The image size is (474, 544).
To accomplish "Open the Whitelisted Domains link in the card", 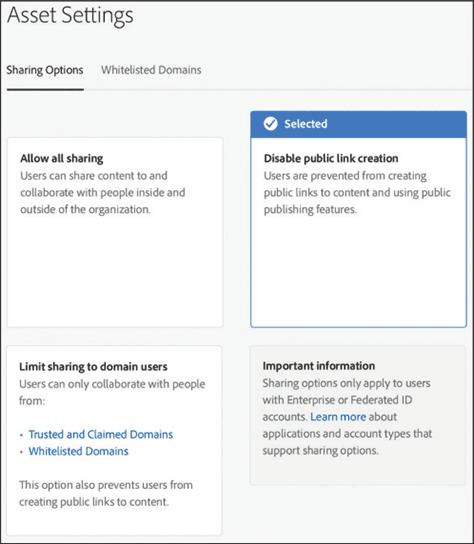I will 78,451.
